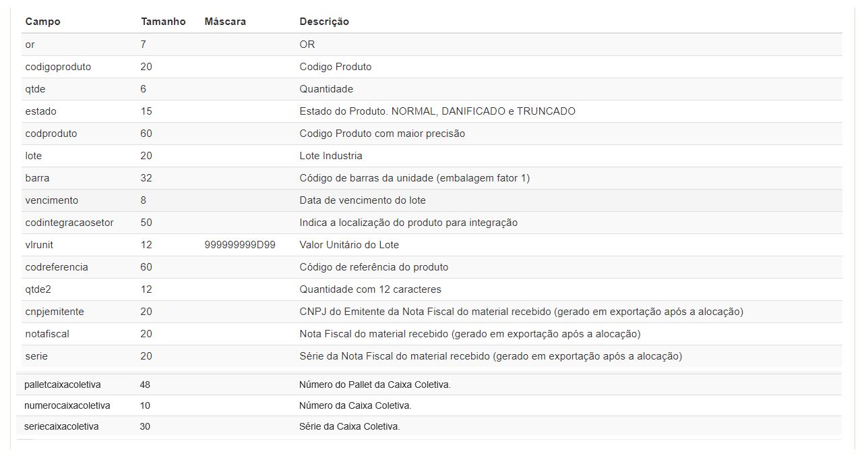Click the seriecaixacoletiva field cell

pyautogui.click(x=61, y=426)
